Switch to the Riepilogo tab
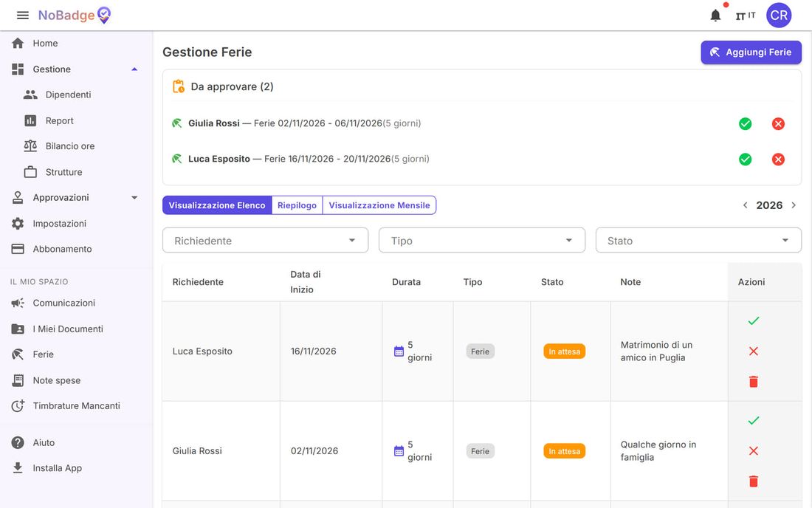812x508 pixels. click(x=297, y=205)
